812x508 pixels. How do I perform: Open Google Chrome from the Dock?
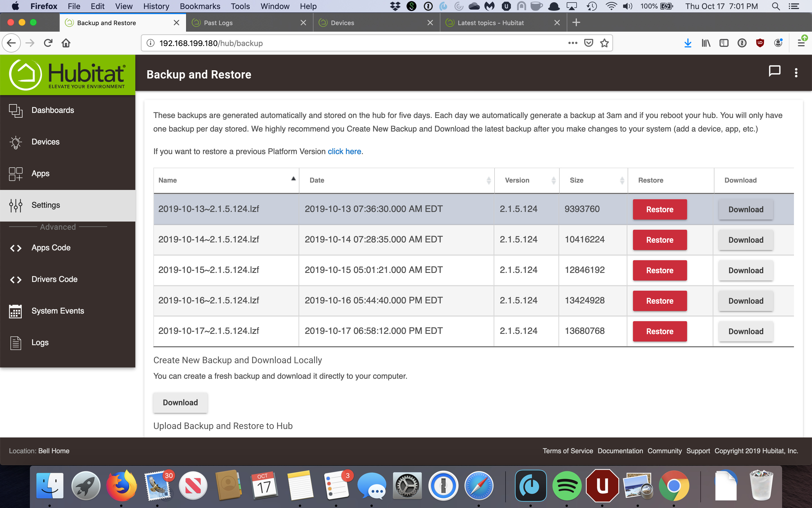[x=674, y=485]
